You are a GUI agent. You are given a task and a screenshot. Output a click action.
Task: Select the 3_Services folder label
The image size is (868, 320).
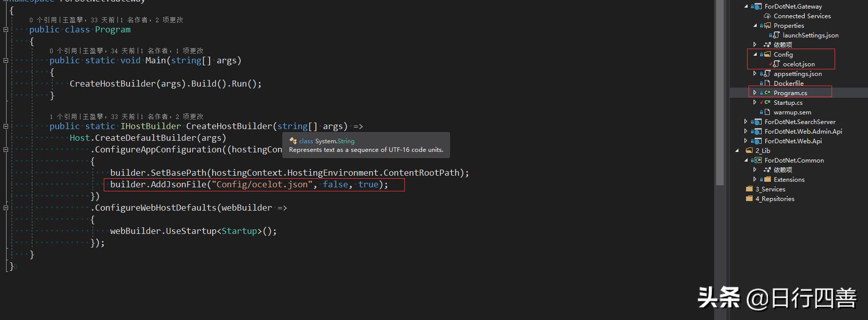770,189
